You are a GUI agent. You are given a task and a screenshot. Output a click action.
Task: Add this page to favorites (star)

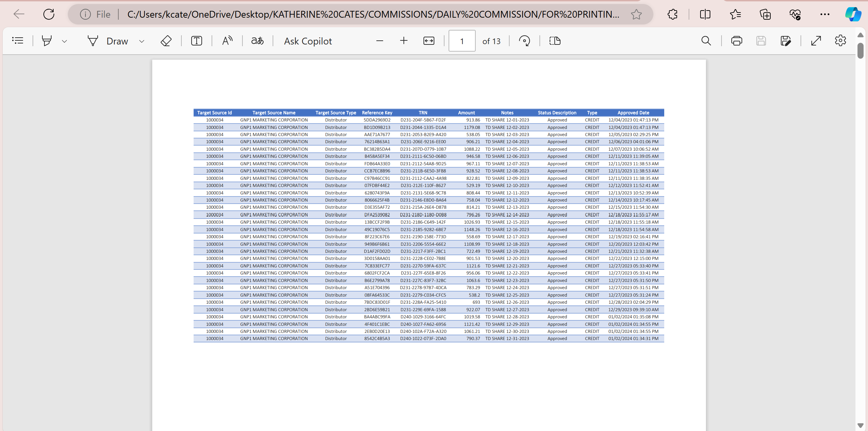[636, 14]
